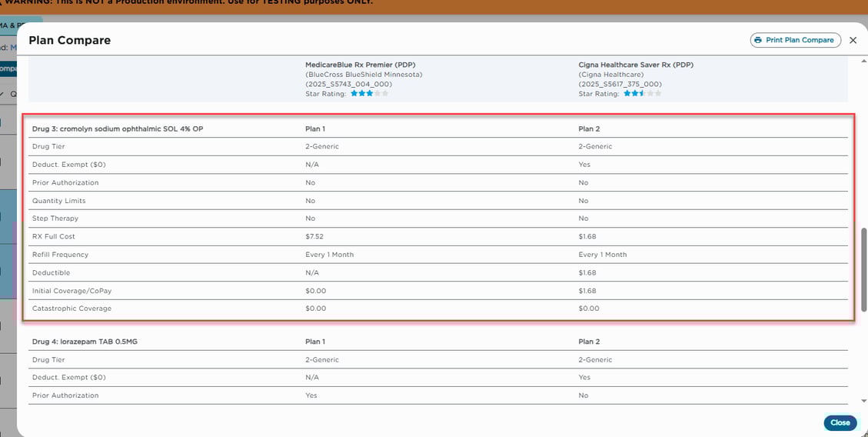Click the Catastrophic Coverage row label
868x437 pixels.
pos(72,309)
